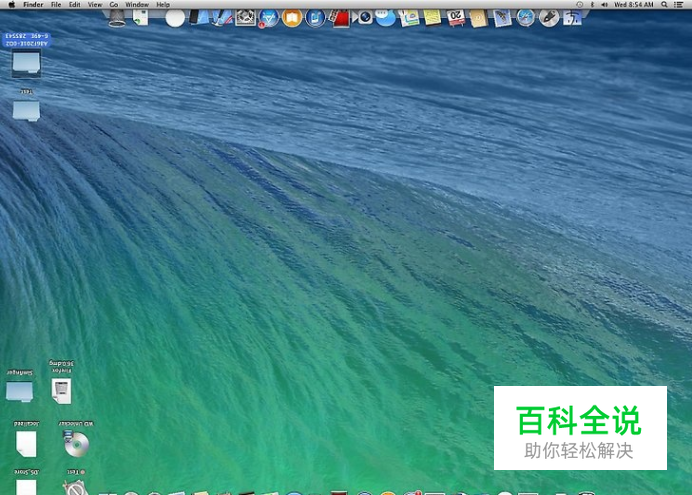
Task: Launch iTunes blue circular dock icon
Action: click(315, 19)
